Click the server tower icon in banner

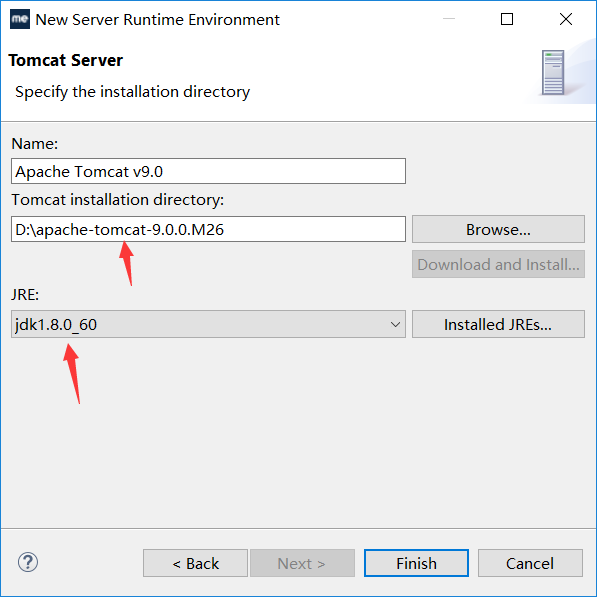[x=553, y=72]
